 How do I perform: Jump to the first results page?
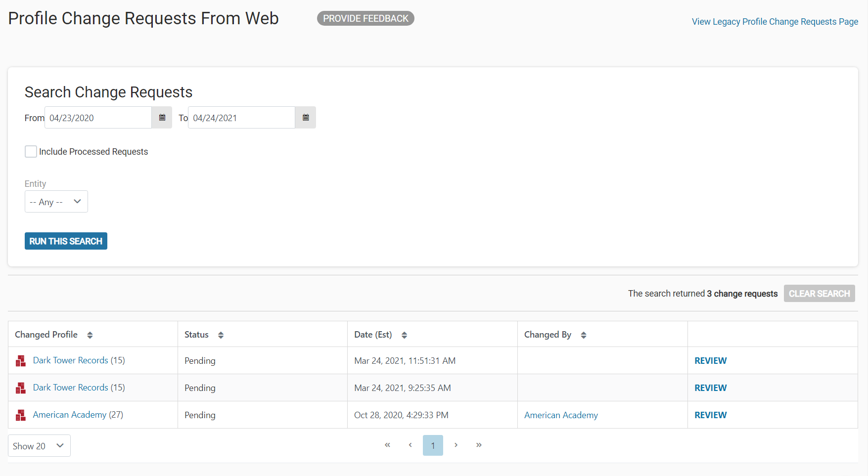click(387, 445)
